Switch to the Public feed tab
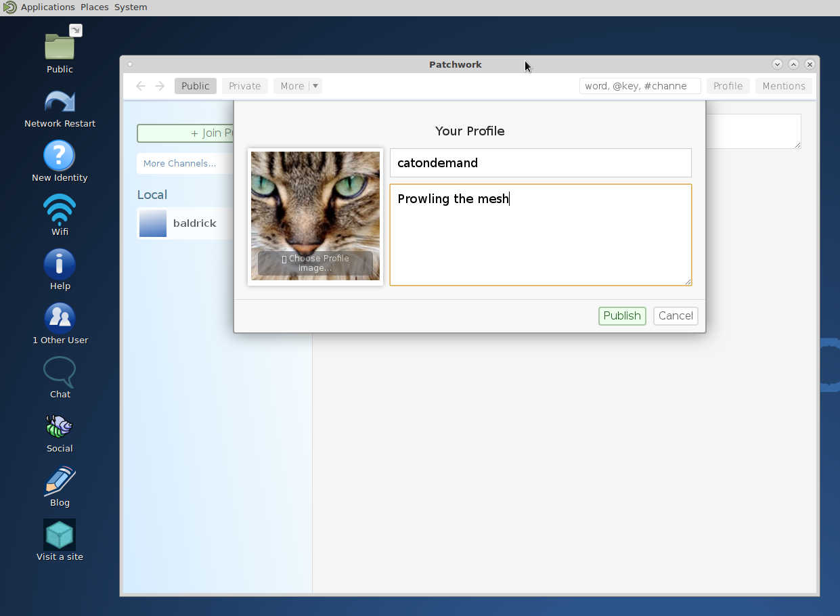This screenshot has height=616, width=840. pos(196,86)
